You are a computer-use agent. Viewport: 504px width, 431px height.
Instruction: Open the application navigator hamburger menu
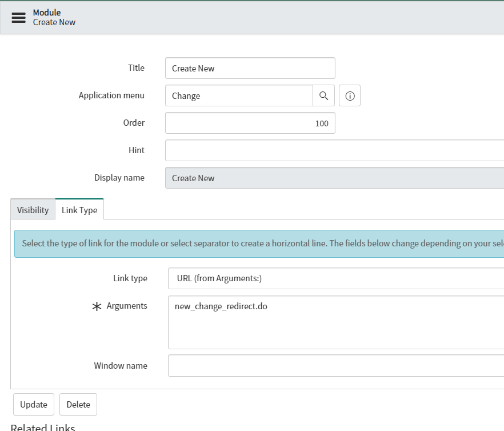(x=19, y=17)
